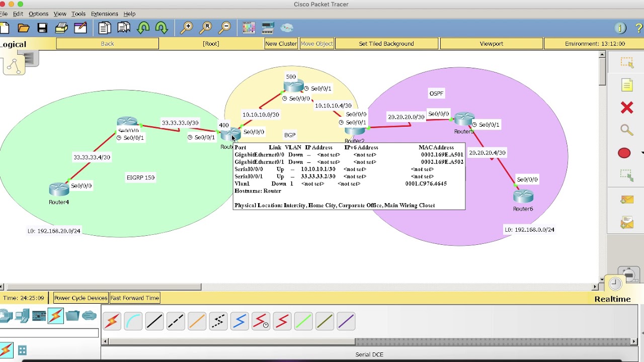The height and width of the screenshot is (362, 644).
Task: Click the Back button
Action: (107, 44)
